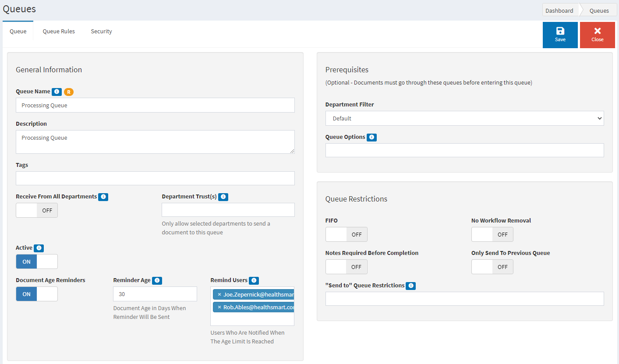The image size is (619, 364).
Task: Remove Joe.Zepernick from Remind Users
Action: (x=219, y=294)
